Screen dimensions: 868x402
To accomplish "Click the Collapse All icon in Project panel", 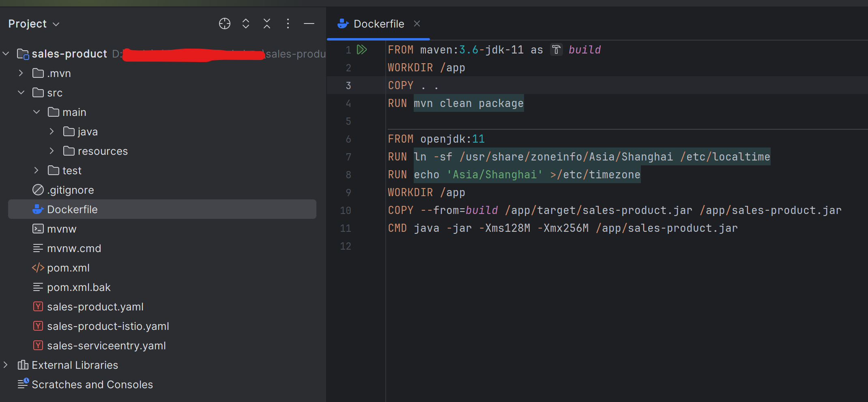I will [266, 24].
